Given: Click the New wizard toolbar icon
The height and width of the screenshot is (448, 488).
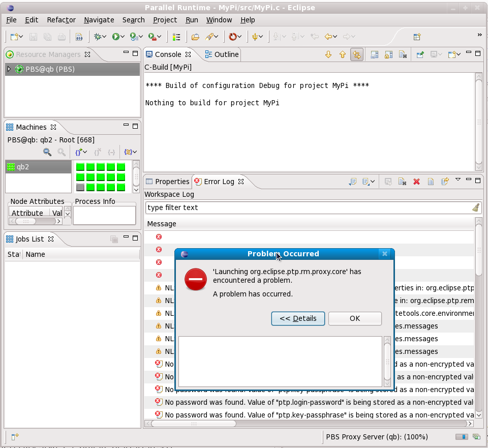Looking at the screenshot, I should point(14,37).
